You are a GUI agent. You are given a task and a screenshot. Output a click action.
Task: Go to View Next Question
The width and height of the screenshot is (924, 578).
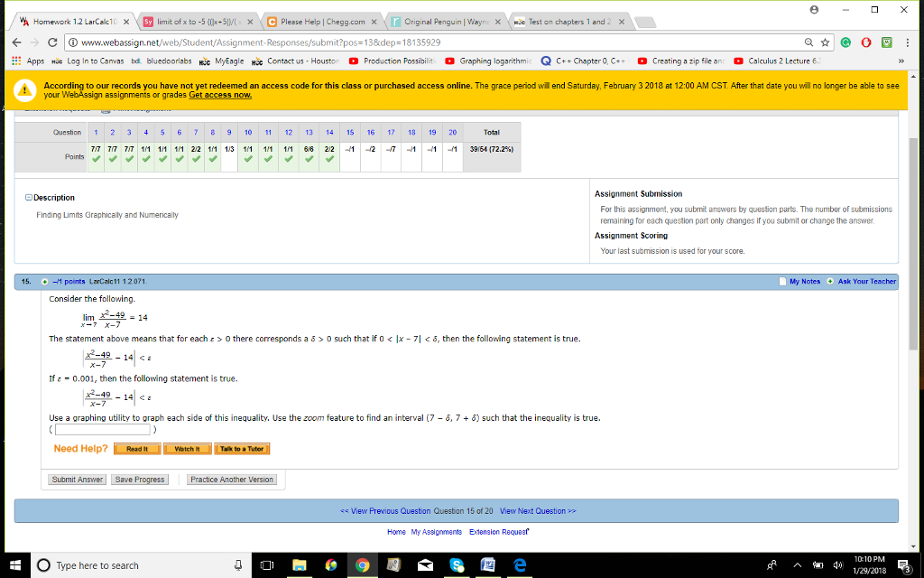[x=538, y=511]
